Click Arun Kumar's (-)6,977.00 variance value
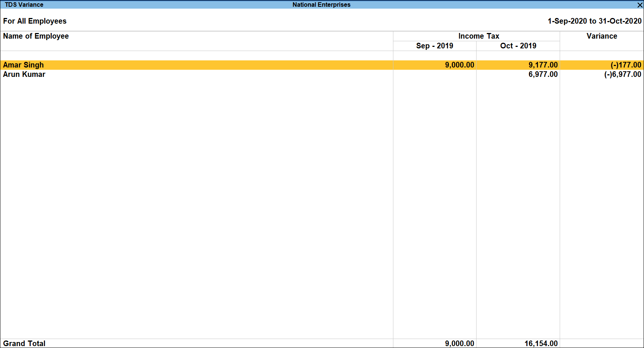The image size is (644, 348). (x=622, y=74)
